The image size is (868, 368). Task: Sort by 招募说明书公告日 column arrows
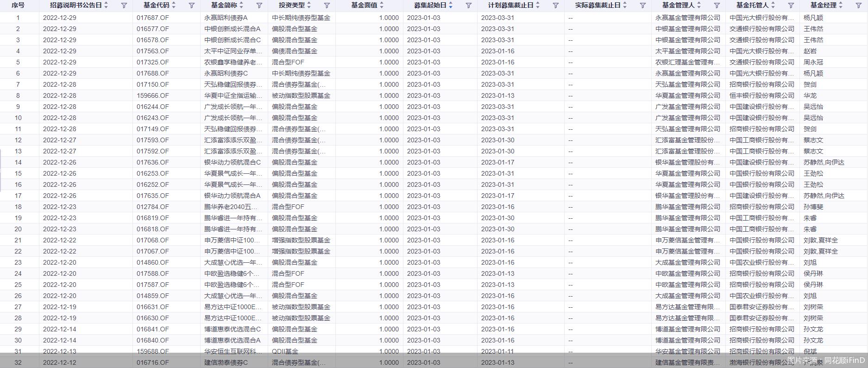pos(106,5)
